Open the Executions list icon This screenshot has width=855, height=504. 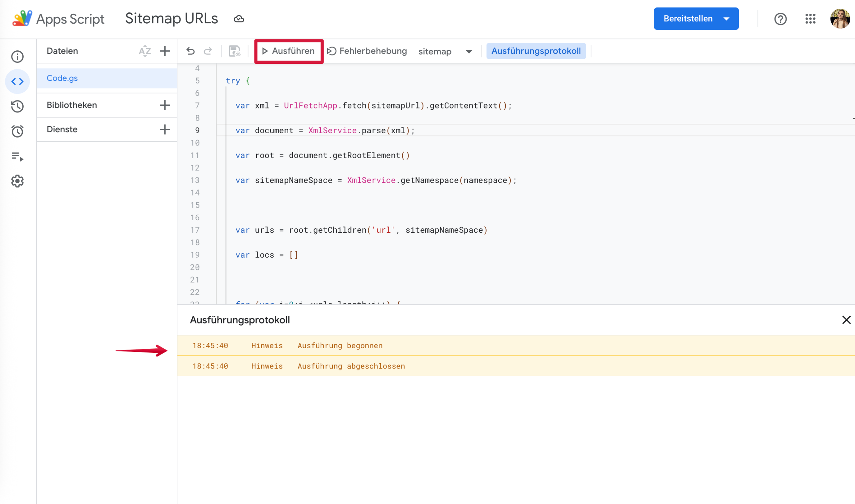pos(17,156)
